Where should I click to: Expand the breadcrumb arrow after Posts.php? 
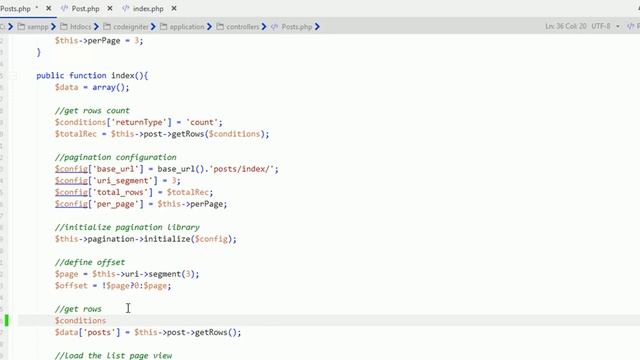point(317,27)
